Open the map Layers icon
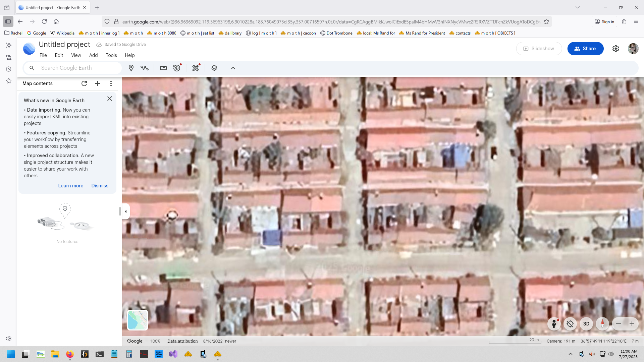The height and width of the screenshot is (362, 644). pos(214,68)
